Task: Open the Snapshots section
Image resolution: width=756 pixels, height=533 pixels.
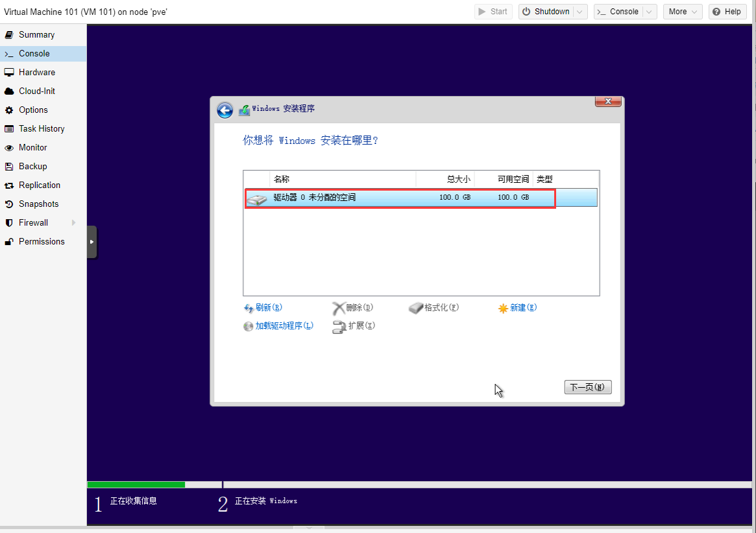Action: [x=38, y=204]
